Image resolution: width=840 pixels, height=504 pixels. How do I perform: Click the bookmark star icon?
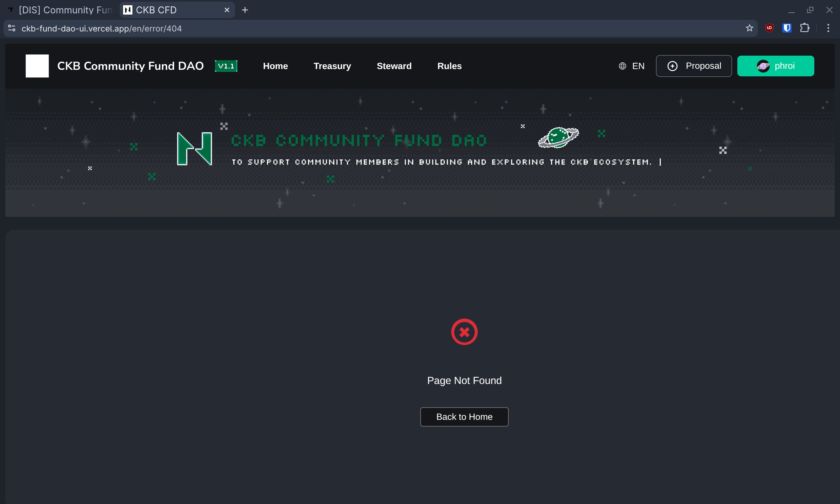coord(749,28)
